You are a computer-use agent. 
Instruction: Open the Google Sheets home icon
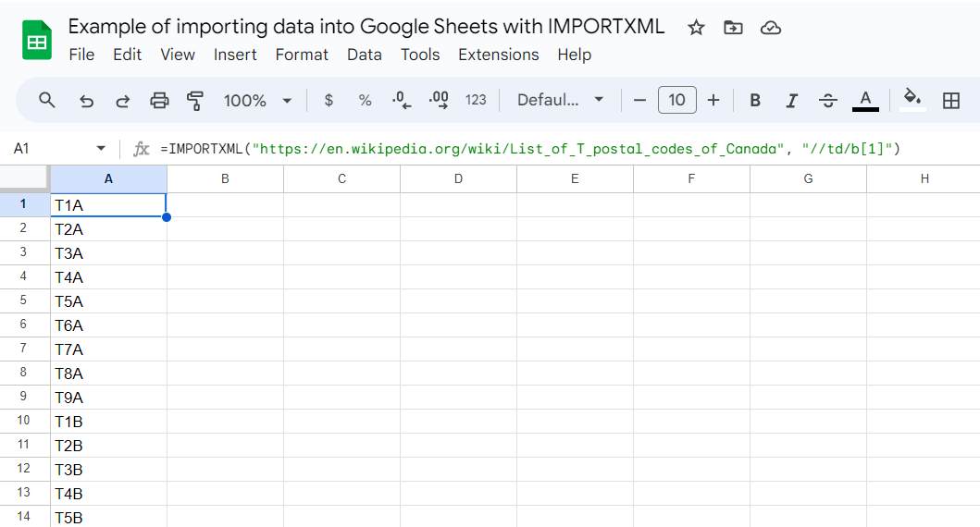(37, 40)
